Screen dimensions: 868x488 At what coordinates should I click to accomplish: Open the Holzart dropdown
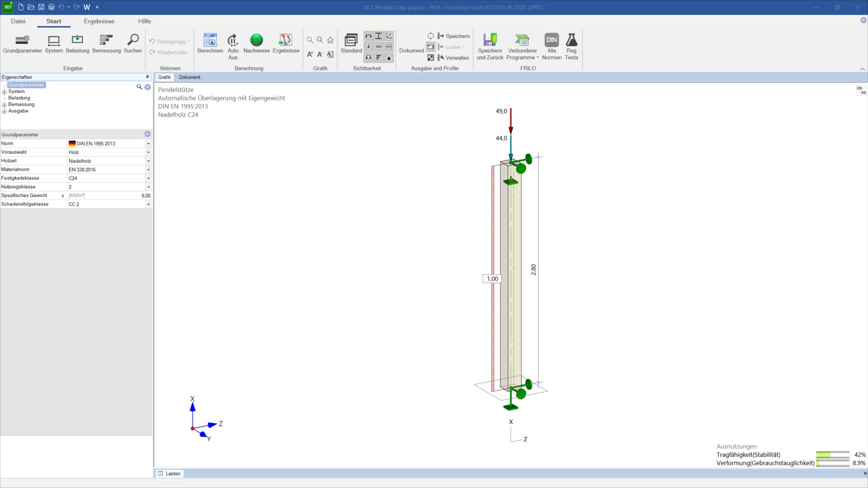coord(148,161)
